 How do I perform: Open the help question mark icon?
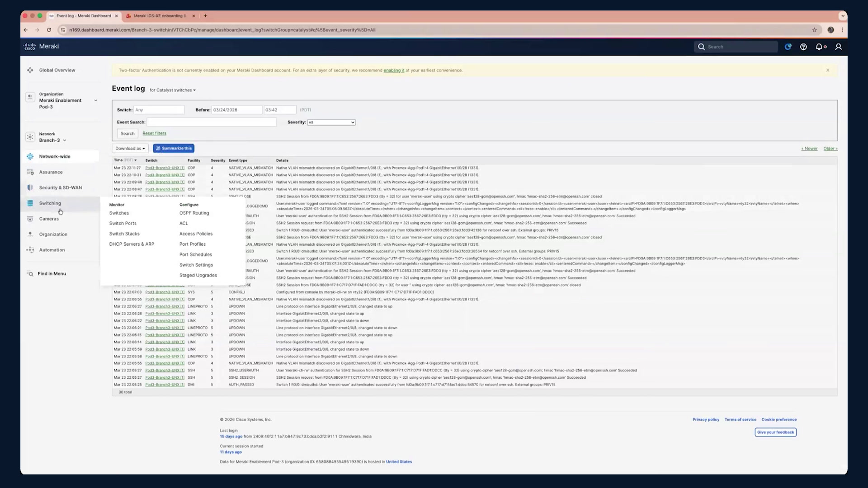[x=803, y=47]
